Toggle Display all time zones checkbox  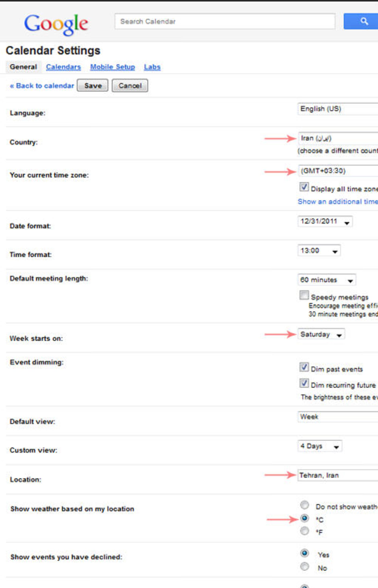coord(304,187)
